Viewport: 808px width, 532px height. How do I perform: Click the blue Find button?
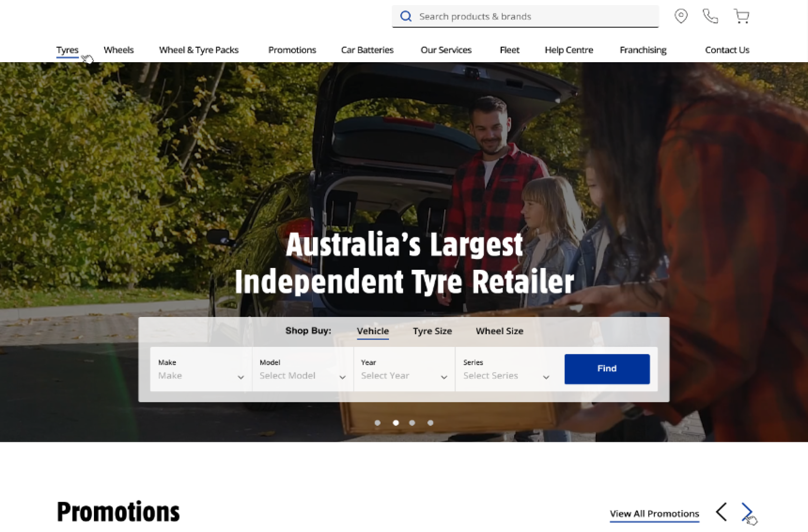tap(607, 369)
